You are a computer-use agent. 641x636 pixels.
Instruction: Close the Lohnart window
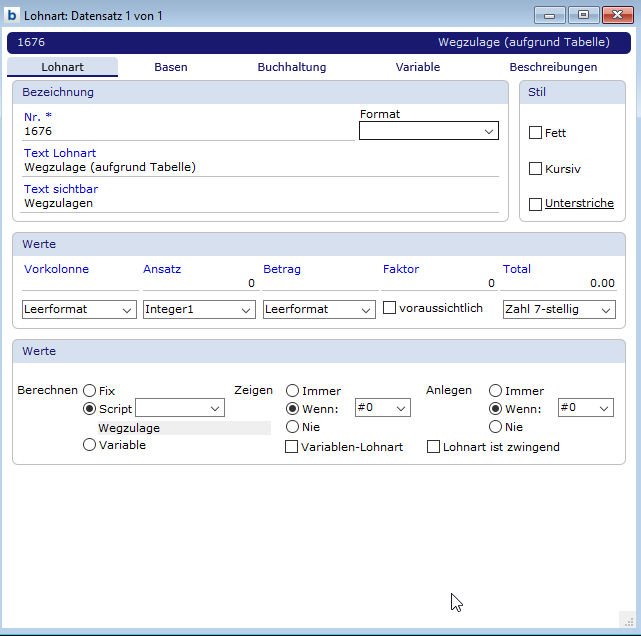[616, 15]
